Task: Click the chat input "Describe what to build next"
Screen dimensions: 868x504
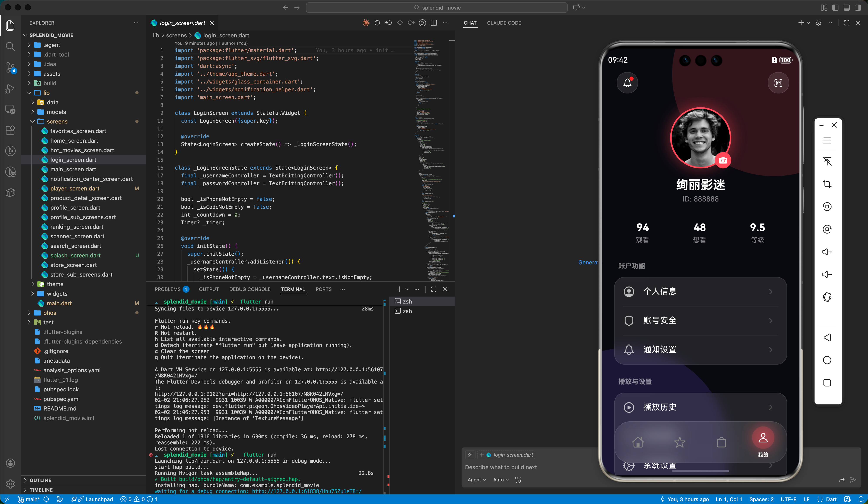Action: click(501, 467)
